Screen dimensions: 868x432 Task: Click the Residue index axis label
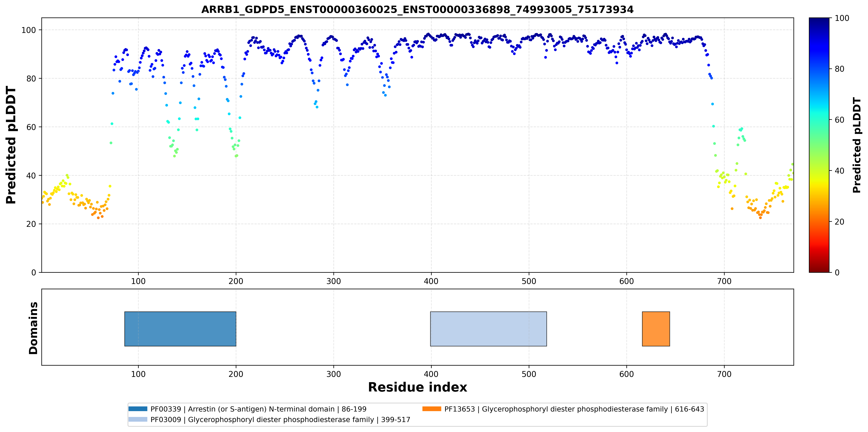coord(418,387)
